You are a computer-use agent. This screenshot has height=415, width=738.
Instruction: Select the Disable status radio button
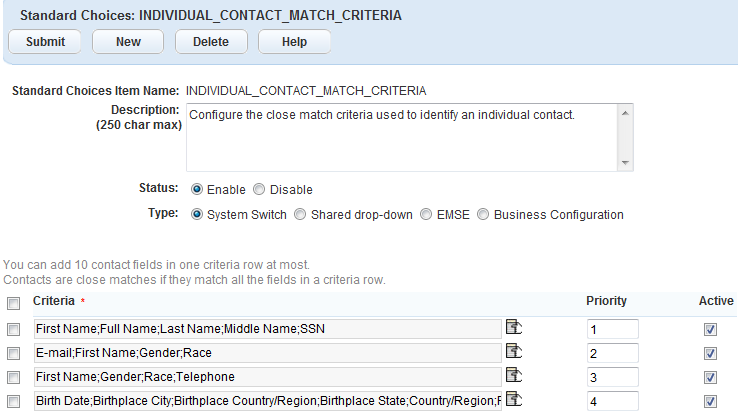click(x=259, y=189)
